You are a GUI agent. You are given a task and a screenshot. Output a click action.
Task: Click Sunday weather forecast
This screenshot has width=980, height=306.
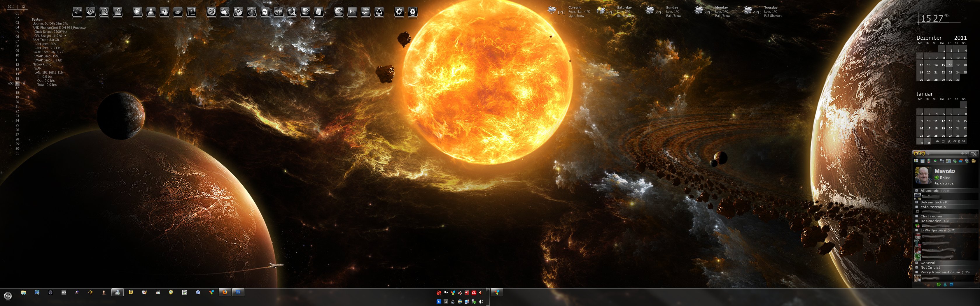664,11
